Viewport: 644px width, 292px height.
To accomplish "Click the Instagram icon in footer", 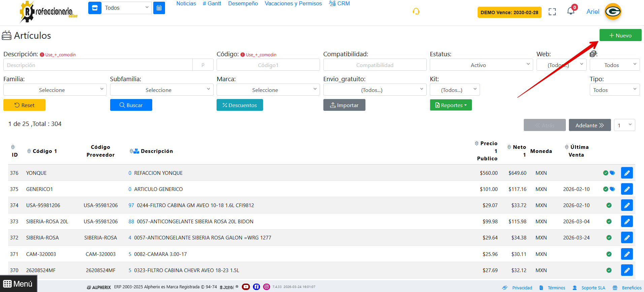I will 266,287.
